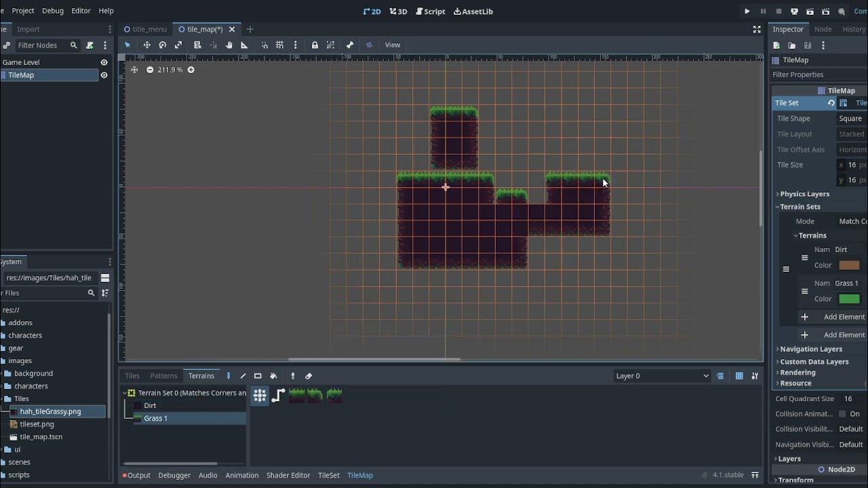Close the tile_map(*) scene tab

[x=232, y=29]
